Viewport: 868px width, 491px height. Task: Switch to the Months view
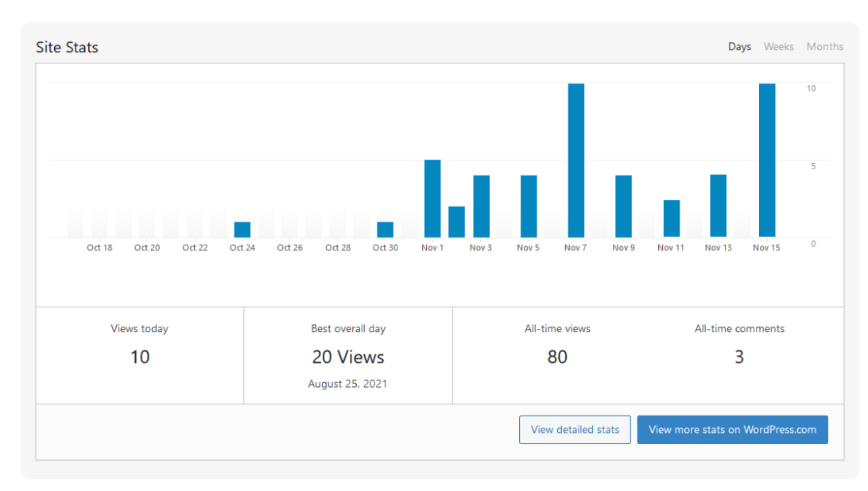pos(824,46)
